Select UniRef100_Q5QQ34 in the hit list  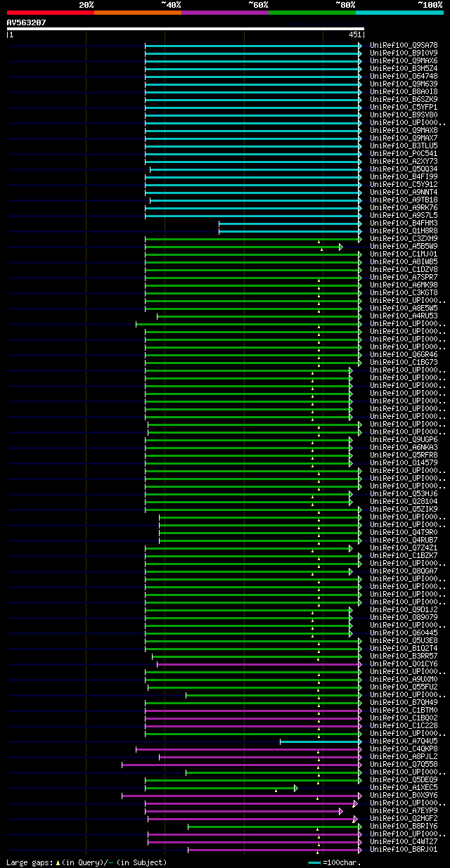404,169
